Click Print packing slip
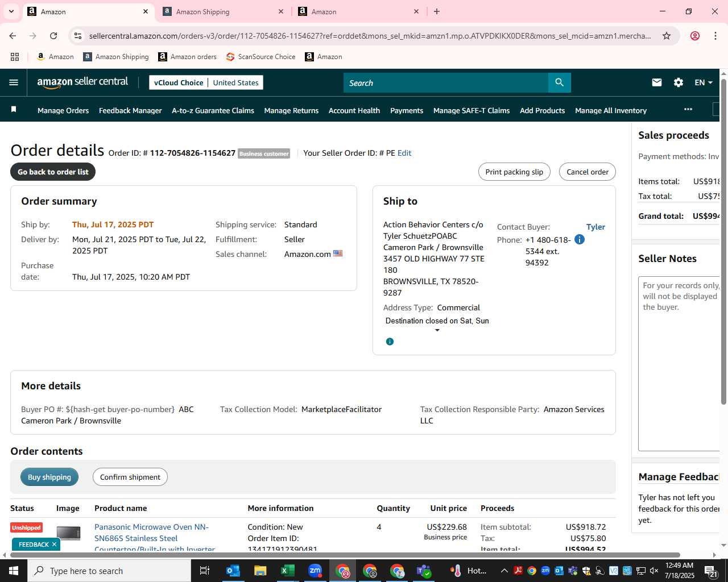 (514, 172)
